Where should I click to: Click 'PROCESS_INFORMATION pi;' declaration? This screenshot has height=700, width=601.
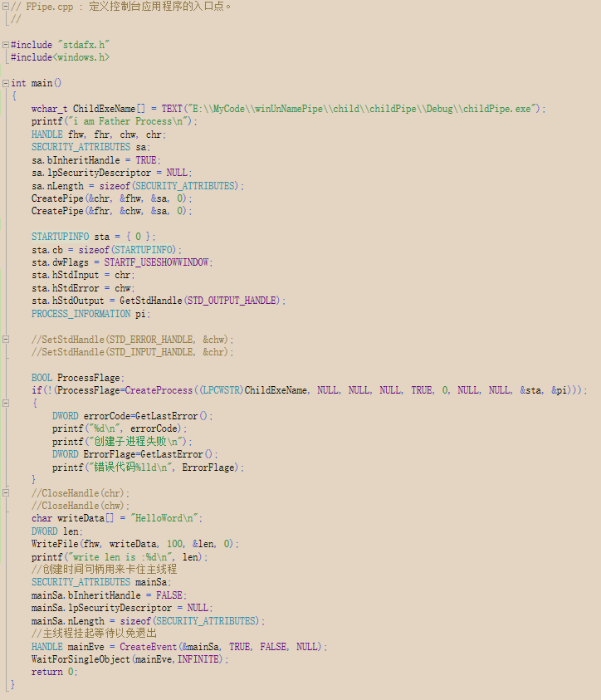(90, 314)
